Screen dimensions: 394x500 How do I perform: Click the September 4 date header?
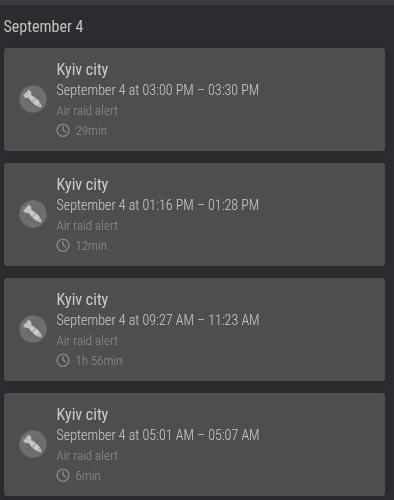43,27
